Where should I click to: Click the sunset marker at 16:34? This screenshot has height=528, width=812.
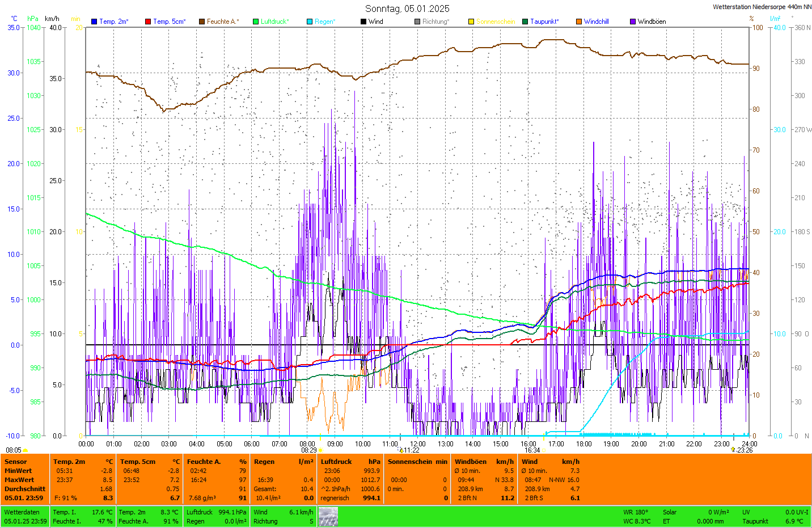tap(543, 450)
